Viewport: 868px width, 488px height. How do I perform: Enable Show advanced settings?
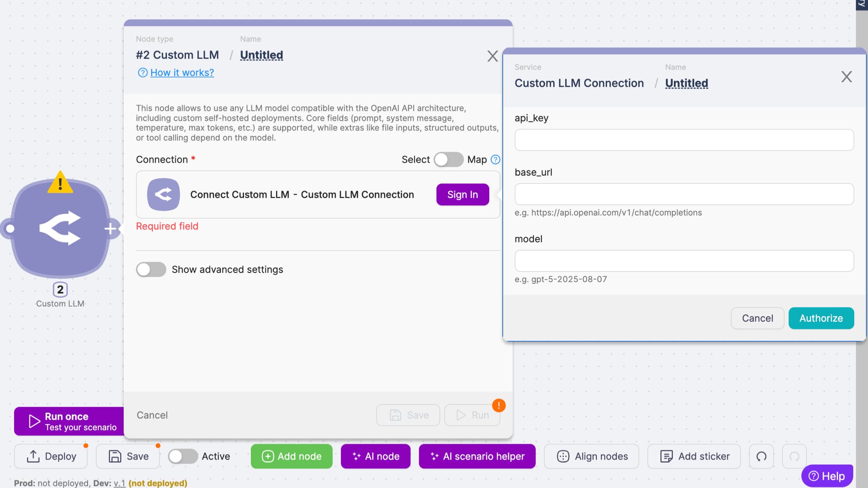point(151,270)
